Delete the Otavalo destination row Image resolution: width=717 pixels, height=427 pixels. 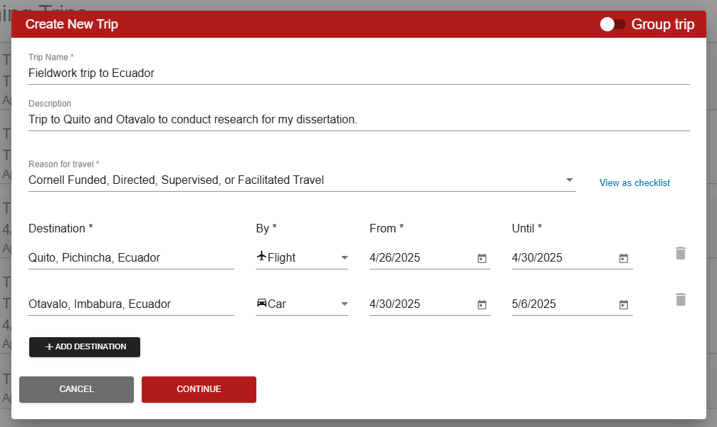[680, 299]
